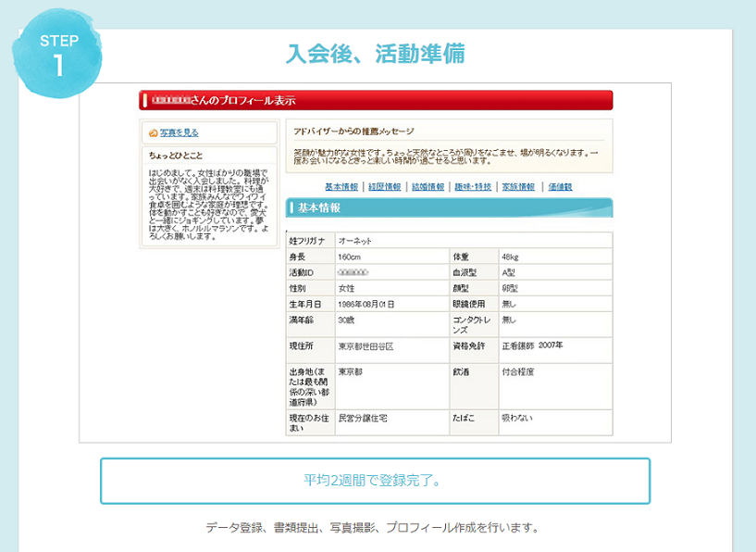This screenshot has height=552, width=756.
Task: Click the 生年月日 value 1986年08月01日
Action: (367, 304)
